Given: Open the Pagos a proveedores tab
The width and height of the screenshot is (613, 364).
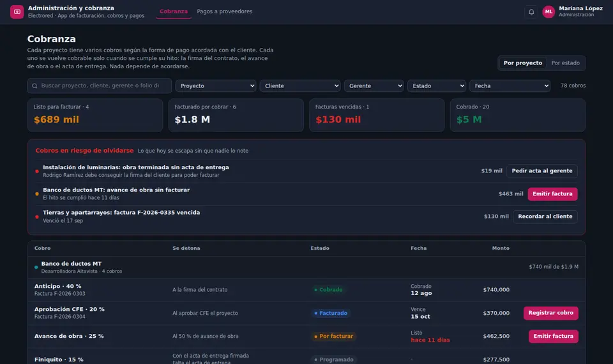Looking at the screenshot, I should coord(224,11).
